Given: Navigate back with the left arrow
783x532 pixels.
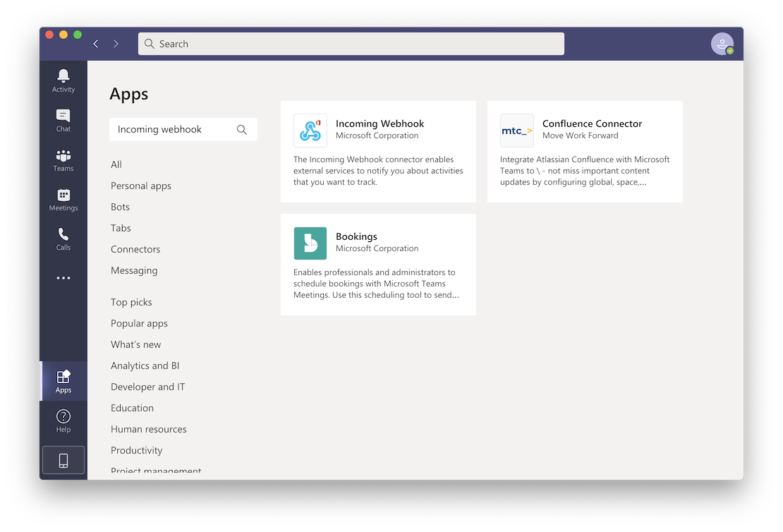Looking at the screenshot, I should tap(96, 44).
